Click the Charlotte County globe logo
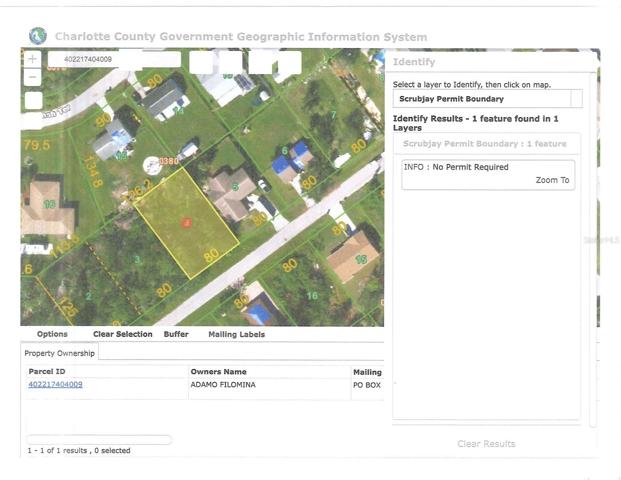 (38, 36)
